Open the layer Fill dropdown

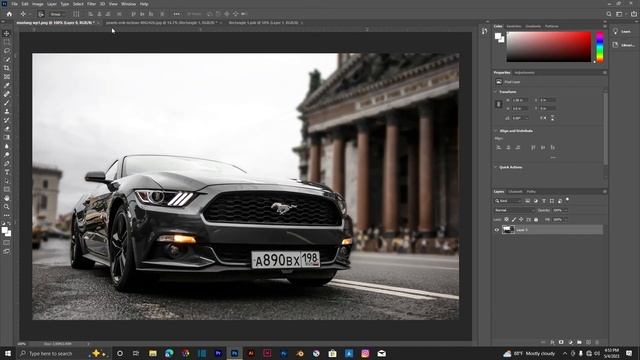point(566,220)
